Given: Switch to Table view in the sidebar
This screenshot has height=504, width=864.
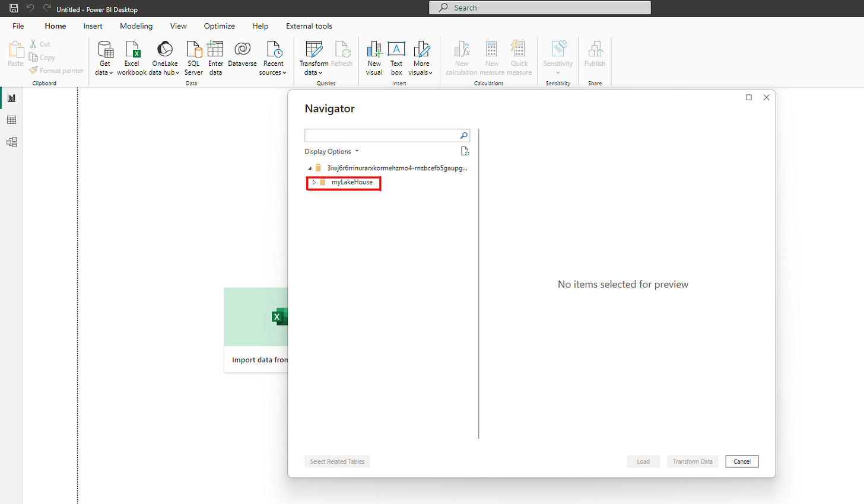Looking at the screenshot, I should [x=11, y=119].
